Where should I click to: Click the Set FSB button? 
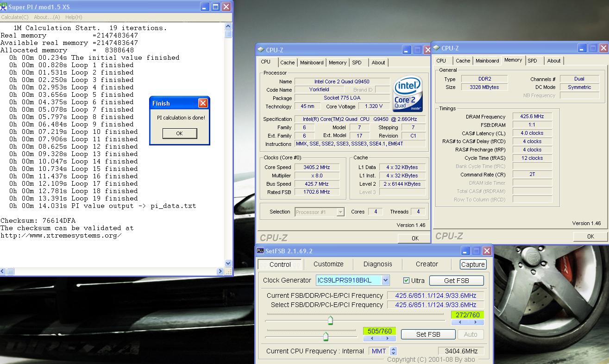tap(428, 334)
